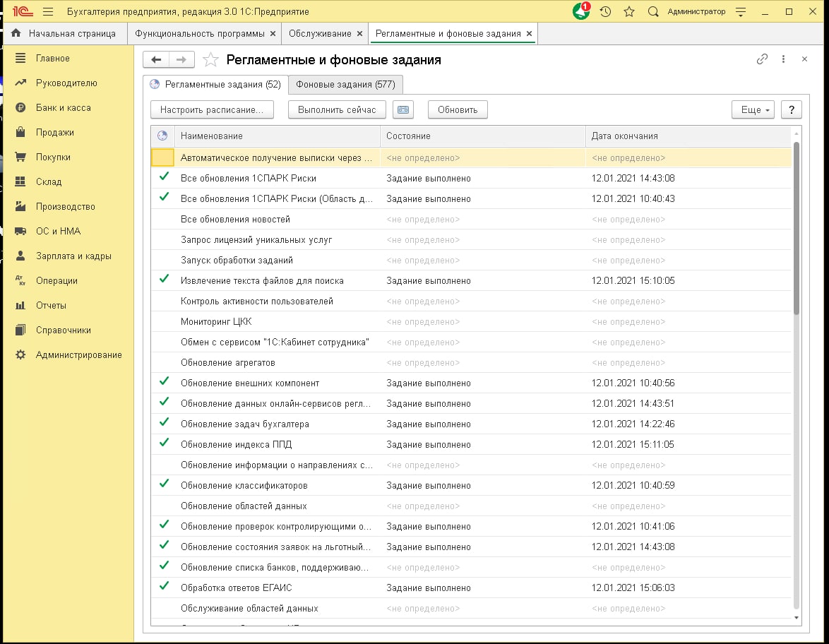829x644 pixels.
Task: Open Зарплата и кадры section
Action: click(73, 256)
